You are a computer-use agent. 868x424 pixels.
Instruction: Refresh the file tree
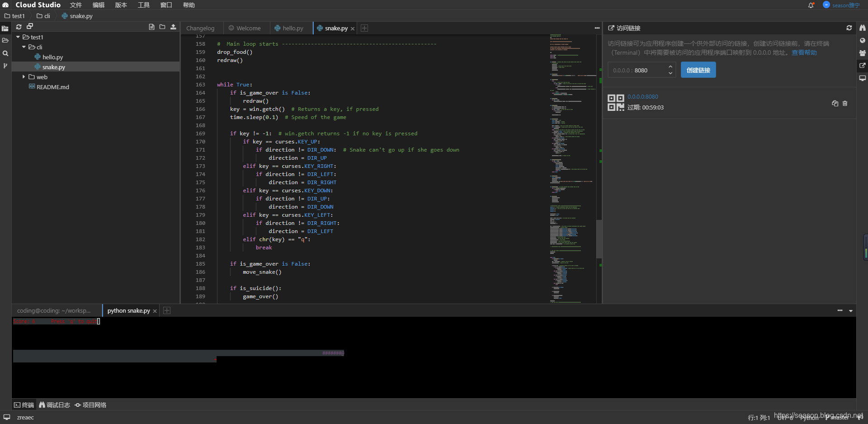point(19,27)
